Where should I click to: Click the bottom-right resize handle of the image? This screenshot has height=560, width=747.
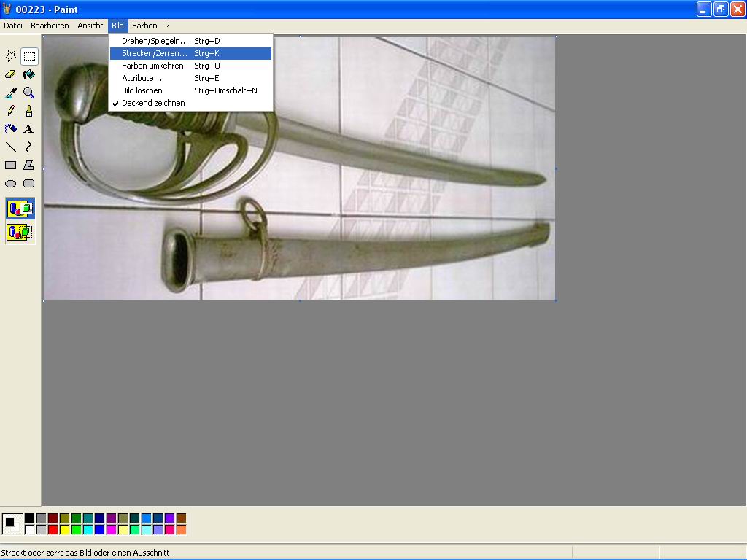point(556,300)
